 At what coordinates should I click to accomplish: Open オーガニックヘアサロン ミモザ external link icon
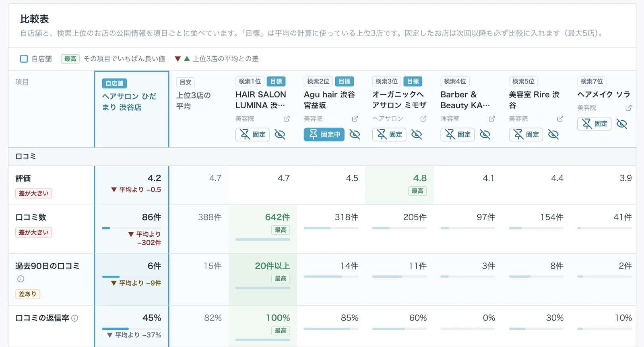[423, 119]
